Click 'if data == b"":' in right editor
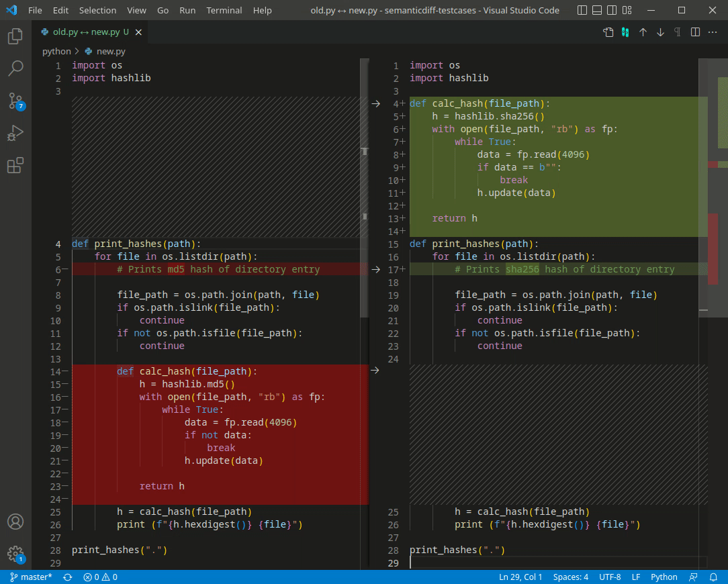Image resolution: width=728 pixels, height=584 pixels. coord(519,167)
